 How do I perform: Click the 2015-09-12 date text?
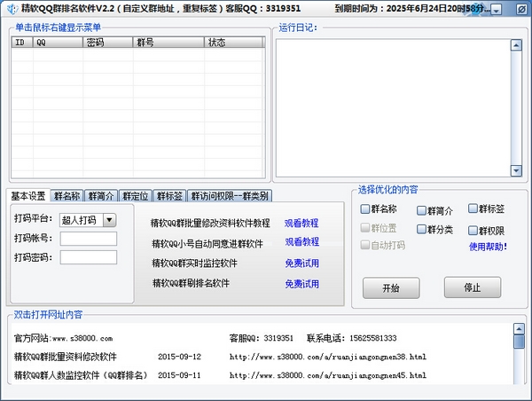pyautogui.click(x=179, y=357)
